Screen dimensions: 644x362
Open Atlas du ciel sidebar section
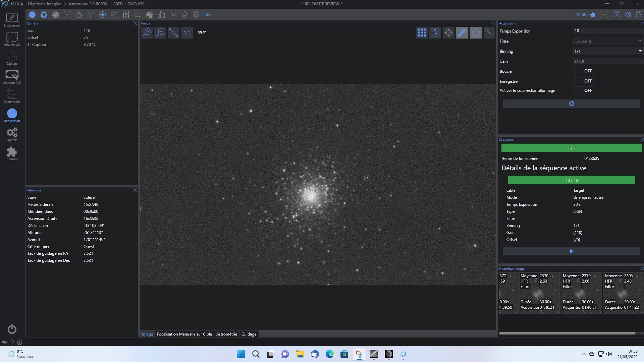(12, 39)
